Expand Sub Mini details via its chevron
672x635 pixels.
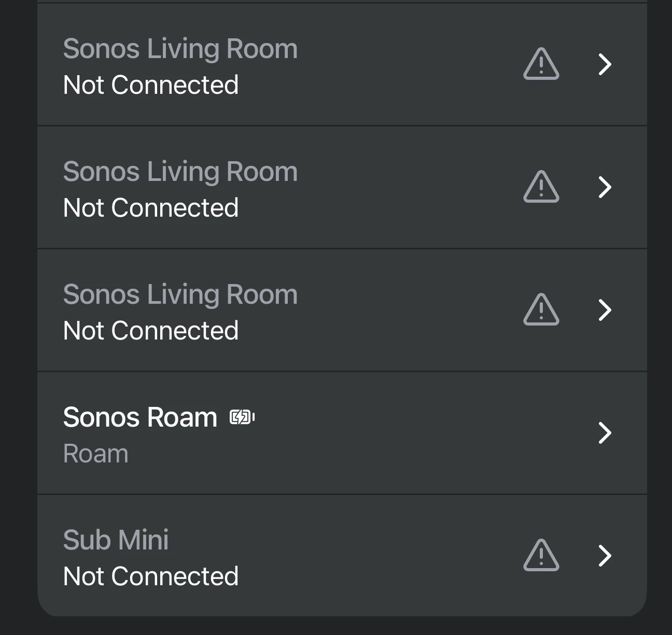tap(605, 556)
